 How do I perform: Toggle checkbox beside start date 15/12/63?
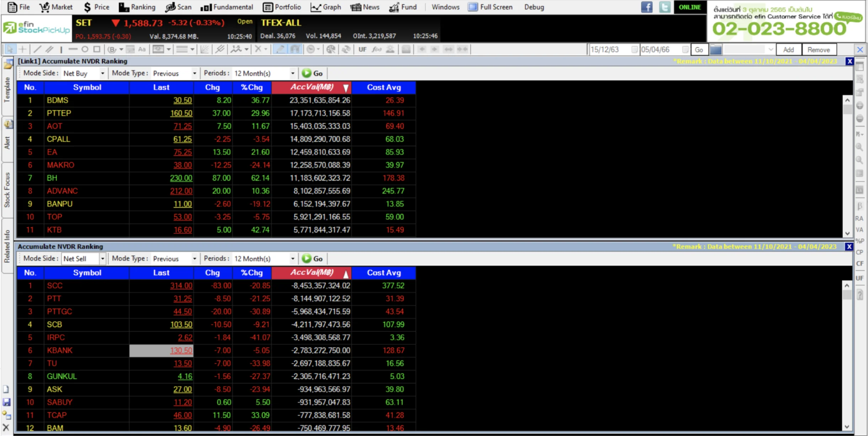point(634,50)
